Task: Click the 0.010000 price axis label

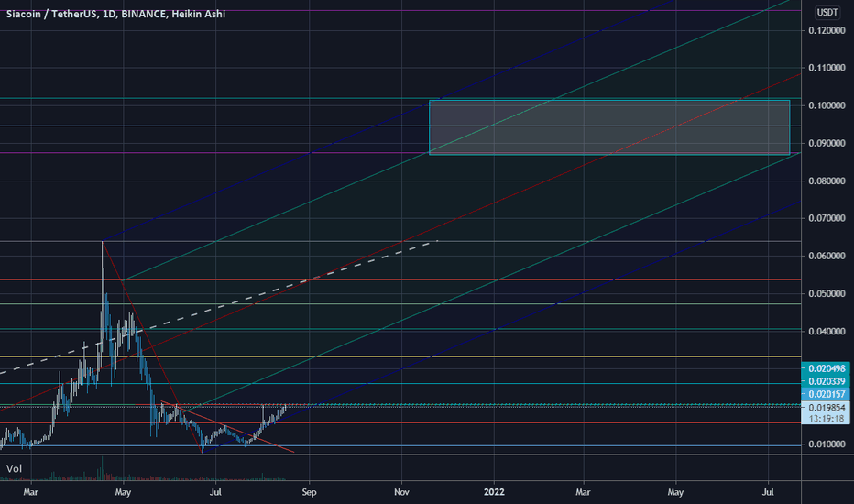Action: [x=827, y=444]
